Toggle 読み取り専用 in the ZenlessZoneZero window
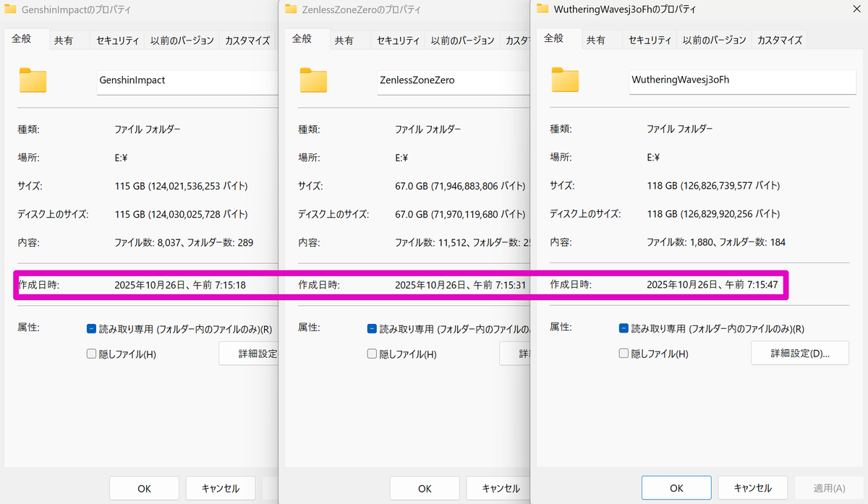Image resolution: width=868 pixels, height=504 pixels. (372, 328)
